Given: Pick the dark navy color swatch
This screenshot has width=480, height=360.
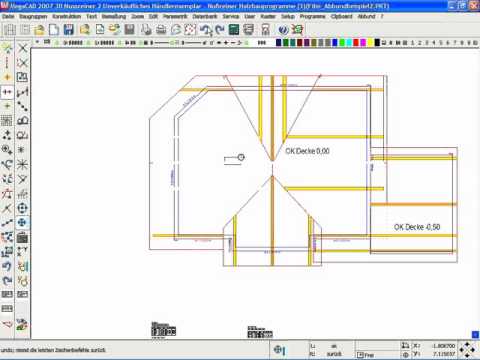Looking at the screenshot, I should point(279,43).
